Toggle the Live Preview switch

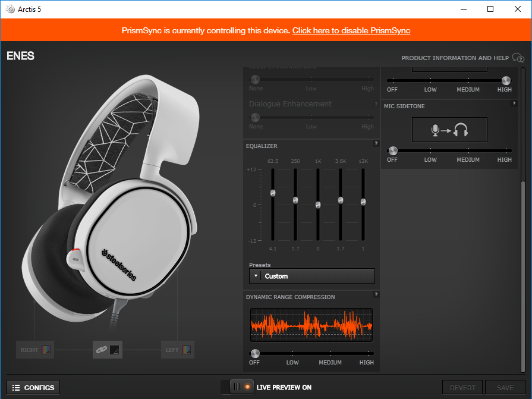point(237,387)
